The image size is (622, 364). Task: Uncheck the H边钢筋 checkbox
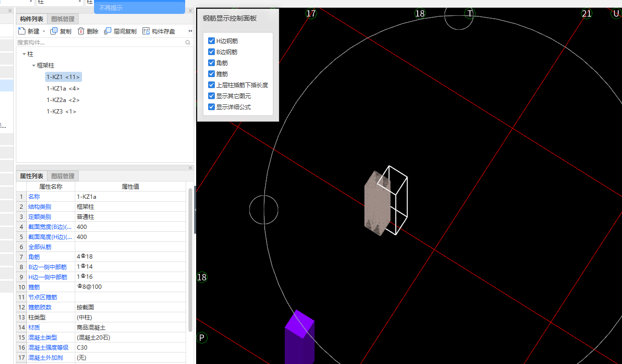coord(211,41)
